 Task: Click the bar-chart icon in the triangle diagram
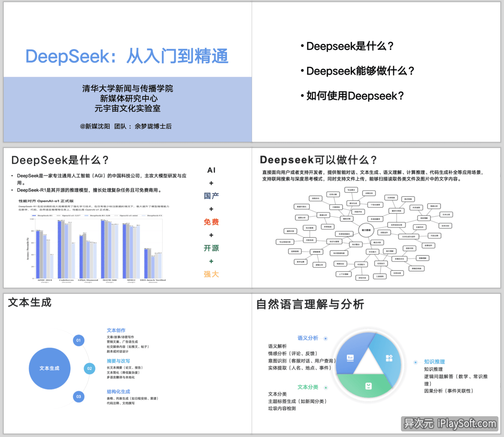tap(351, 358)
